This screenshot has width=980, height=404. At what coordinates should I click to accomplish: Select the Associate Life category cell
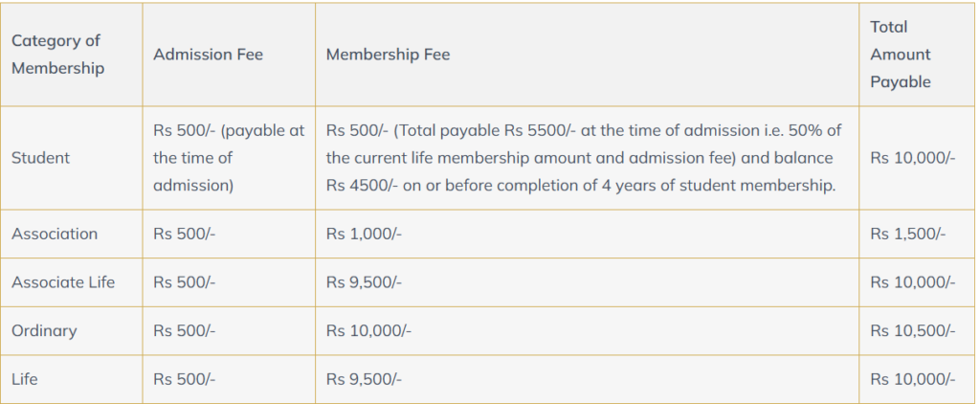(63, 282)
